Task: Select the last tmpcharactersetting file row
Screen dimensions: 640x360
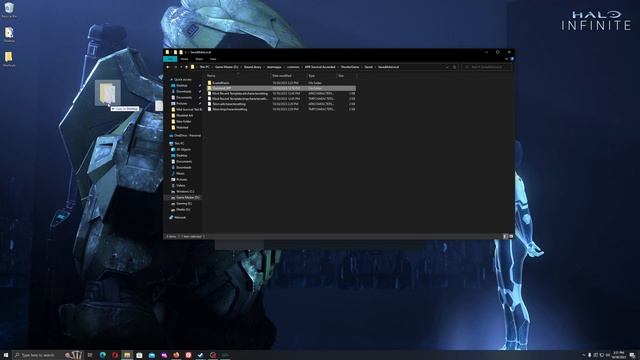Action: [x=281, y=109]
